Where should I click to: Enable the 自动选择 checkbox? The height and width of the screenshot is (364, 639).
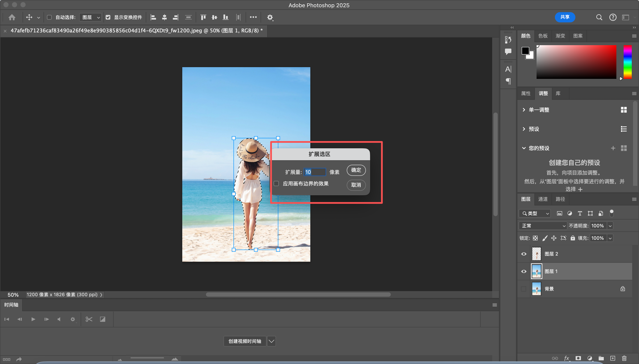click(49, 17)
